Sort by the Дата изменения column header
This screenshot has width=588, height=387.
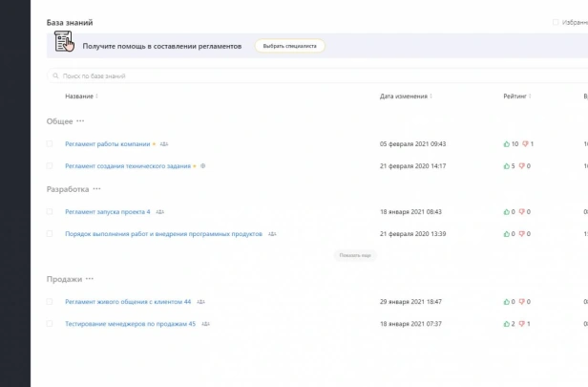click(406, 97)
